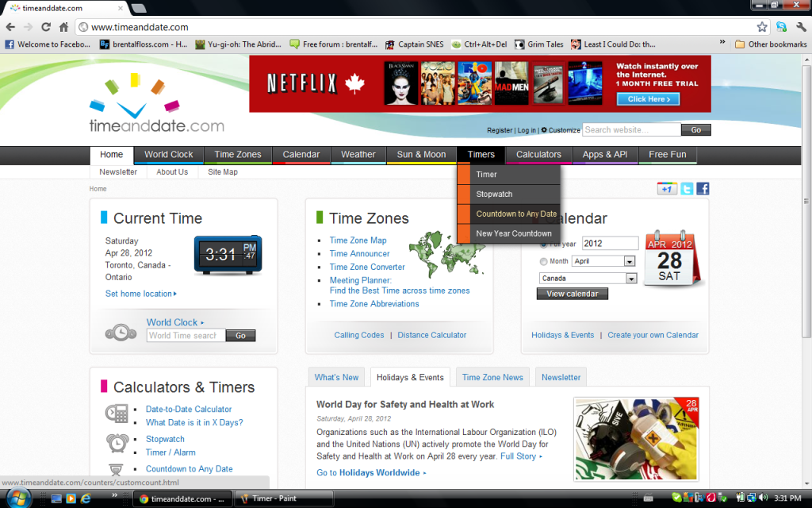Viewport: 812px width, 508px height.
Task: Select Countdown to Any Date menu entry
Action: [509, 214]
